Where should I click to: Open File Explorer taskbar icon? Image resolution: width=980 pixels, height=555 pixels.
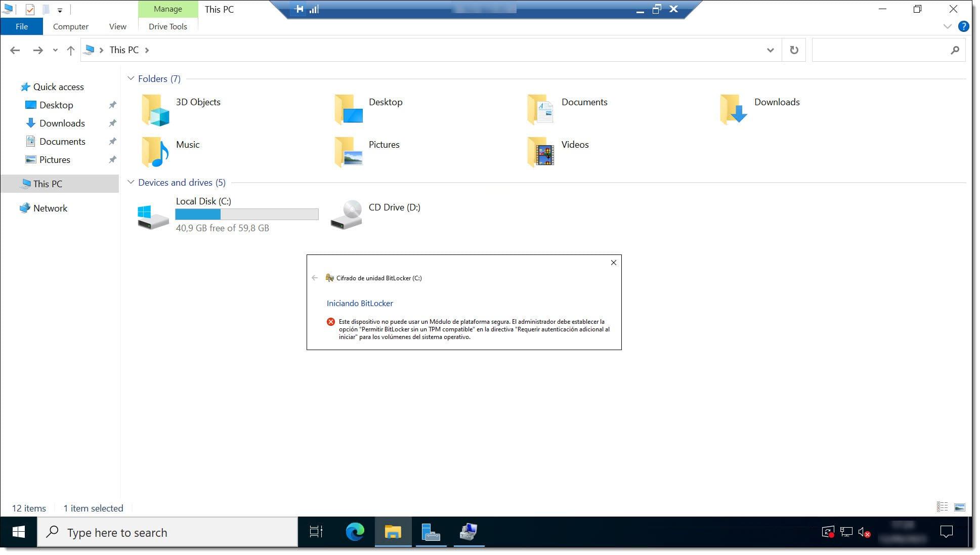pyautogui.click(x=393, y=532)
